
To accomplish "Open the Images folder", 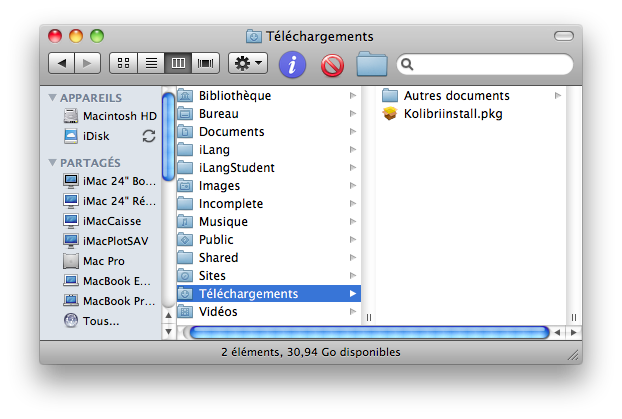I will (x=269, y=185).
